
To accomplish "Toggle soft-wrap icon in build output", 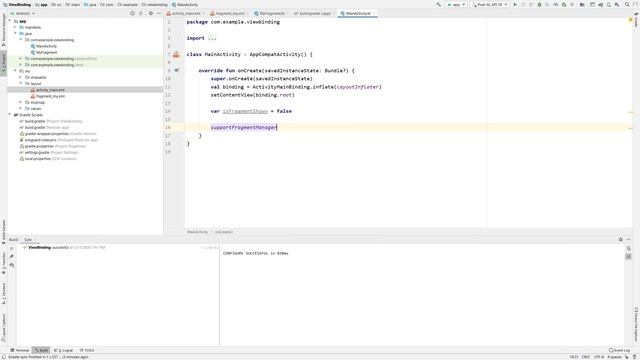I will point(629,248).
